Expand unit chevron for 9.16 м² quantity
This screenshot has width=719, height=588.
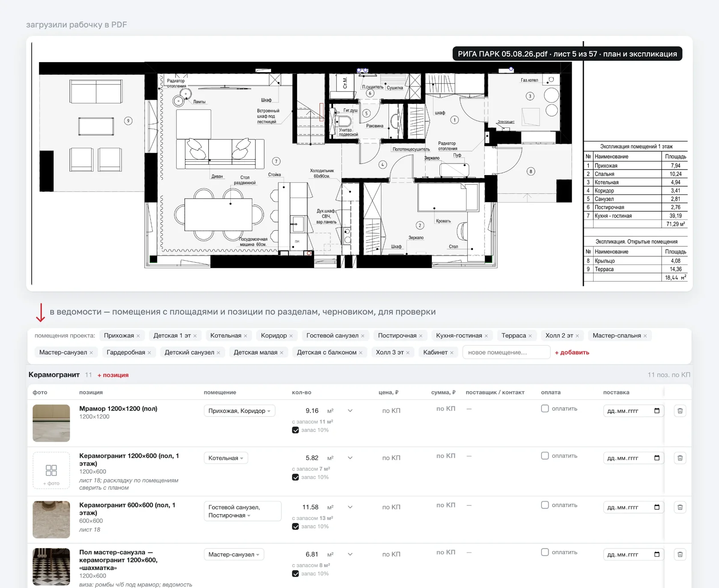coord(350,411)
